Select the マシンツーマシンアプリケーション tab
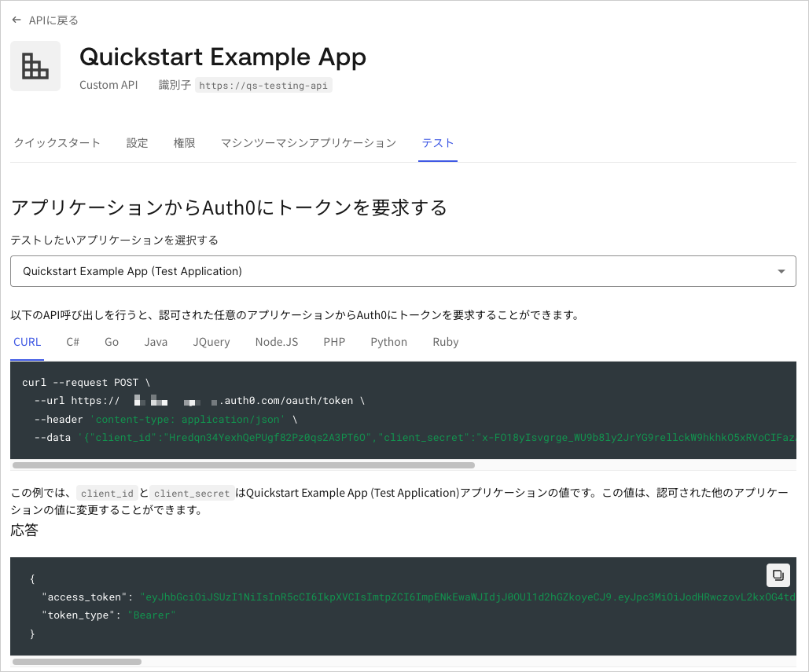The width and height of the screenshot is (809, 672). coord(308,143)
